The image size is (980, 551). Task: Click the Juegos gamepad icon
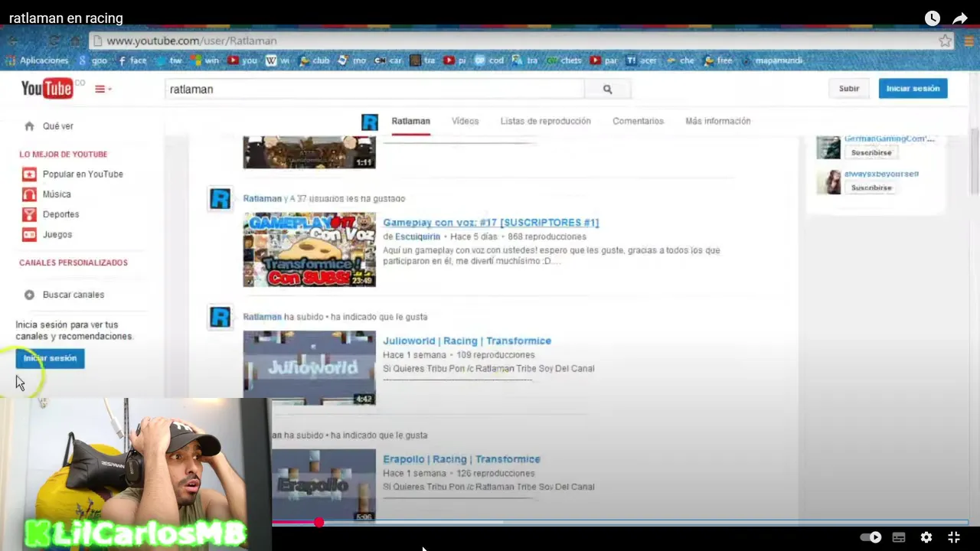(29, 235)
